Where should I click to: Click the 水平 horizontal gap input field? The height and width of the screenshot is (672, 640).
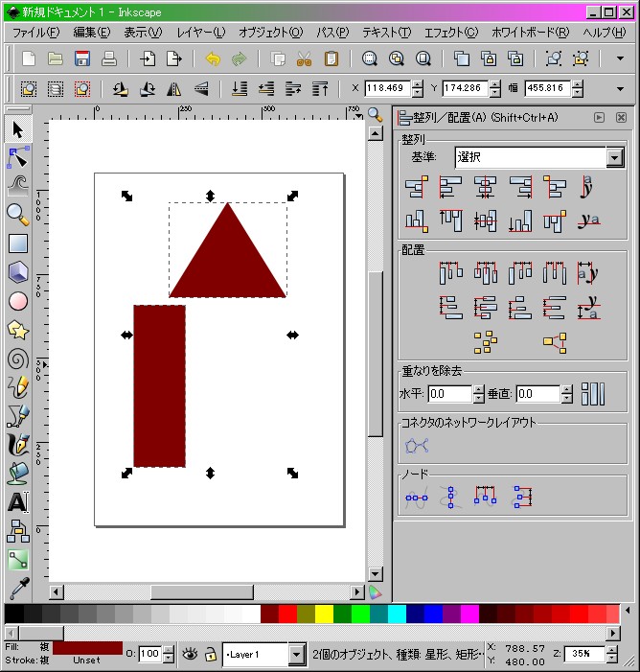[449, 394]
